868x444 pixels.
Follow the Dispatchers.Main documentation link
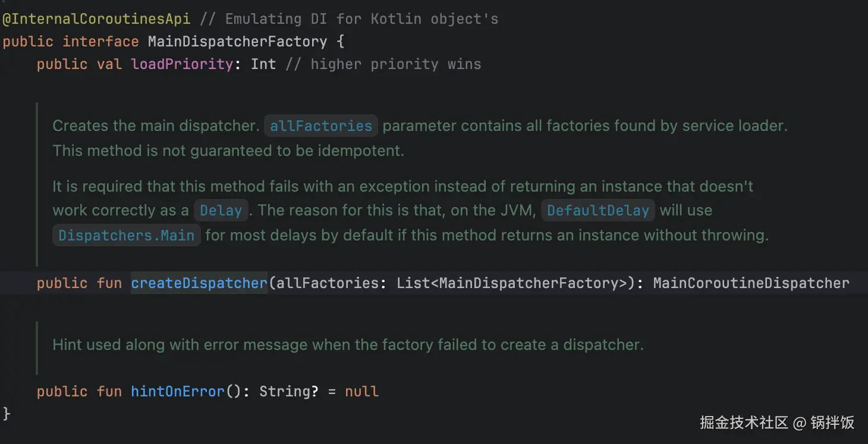pyautogui.click(x=127, y=236)
